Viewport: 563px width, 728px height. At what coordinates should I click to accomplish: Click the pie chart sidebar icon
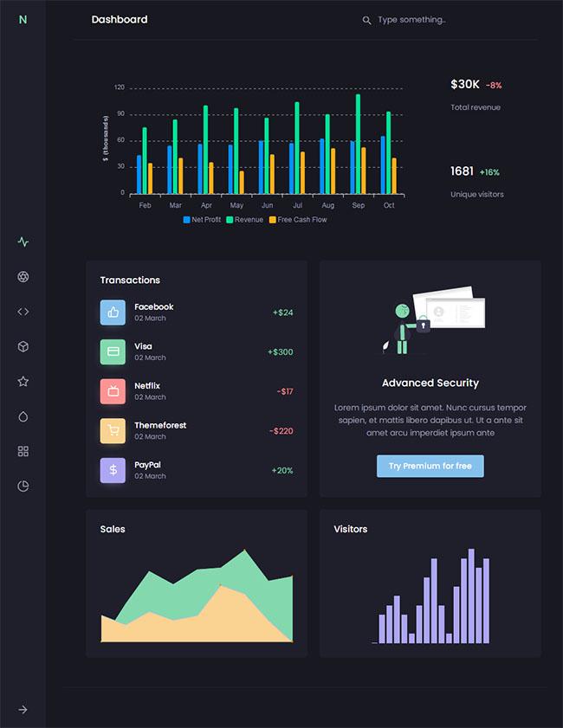pyautogui.click(x=23, y=486)
